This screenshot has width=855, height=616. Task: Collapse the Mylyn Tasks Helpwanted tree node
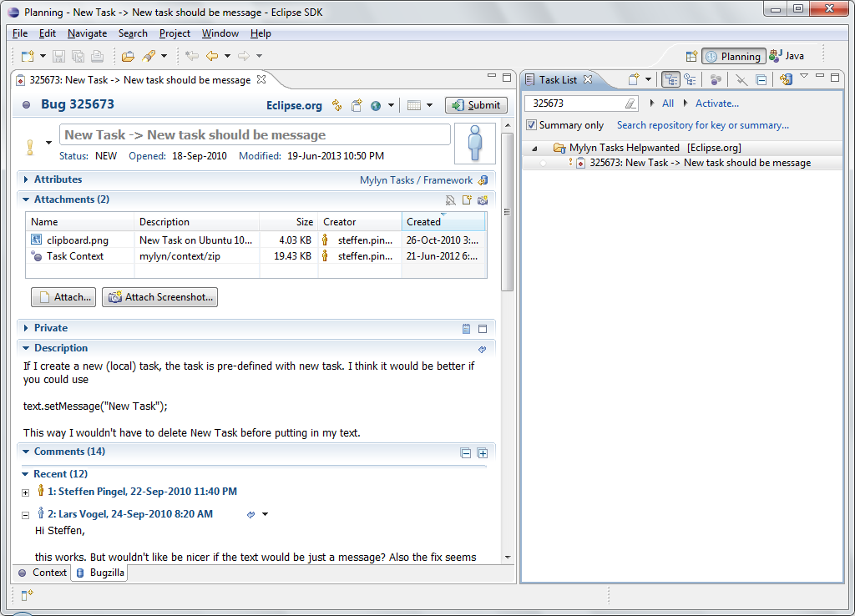tap(534, 149)
